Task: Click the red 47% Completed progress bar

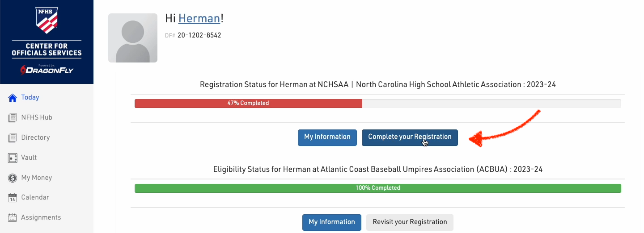Action: pyautogui.click(x=248, y=103)
